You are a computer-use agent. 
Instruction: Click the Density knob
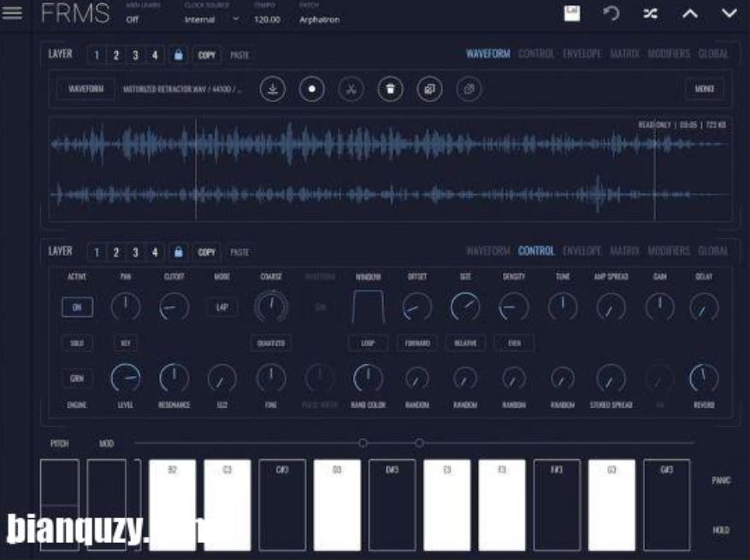click(514, 307)
